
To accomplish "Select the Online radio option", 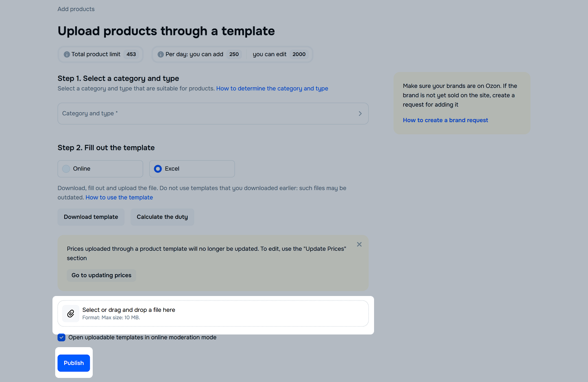I will coord(66,169).
